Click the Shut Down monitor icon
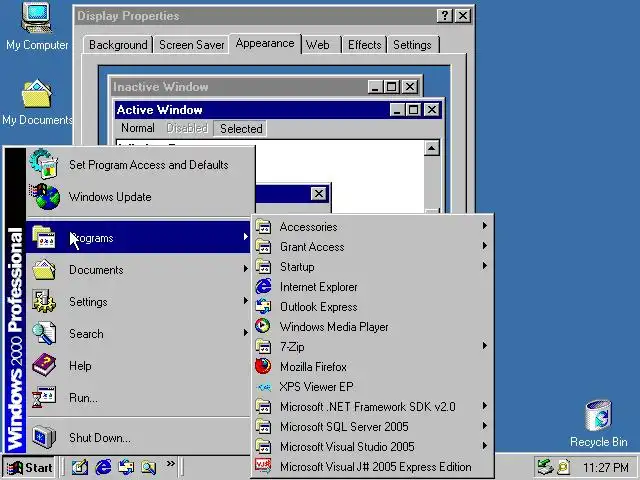 44,437
